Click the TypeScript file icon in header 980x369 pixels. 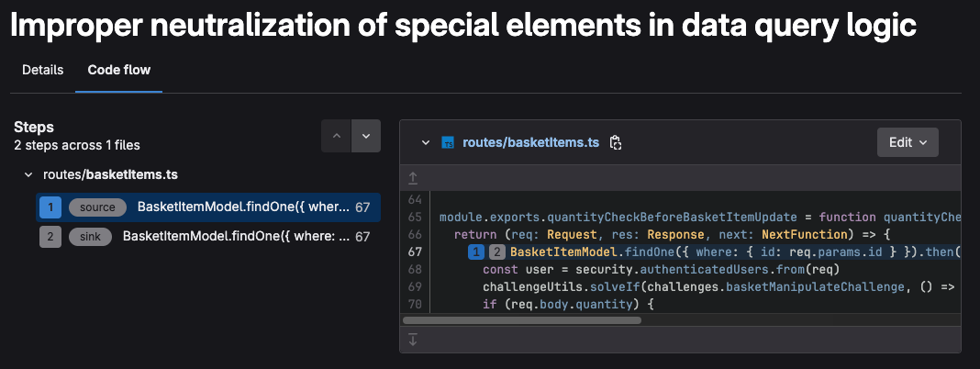click(x=449, y=142)
